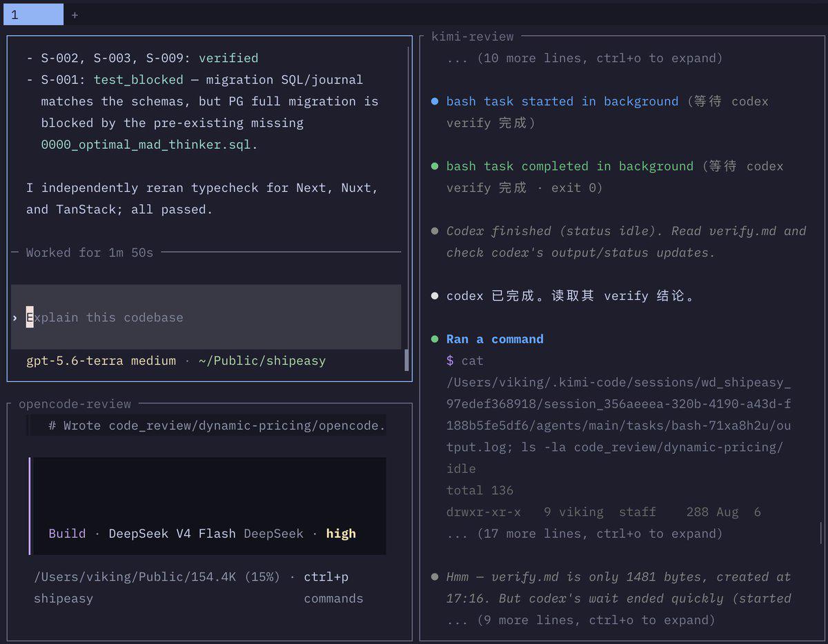828x644 pixels.
Task: Click the blue bash task started bullet
Action: tap(435, 101)
